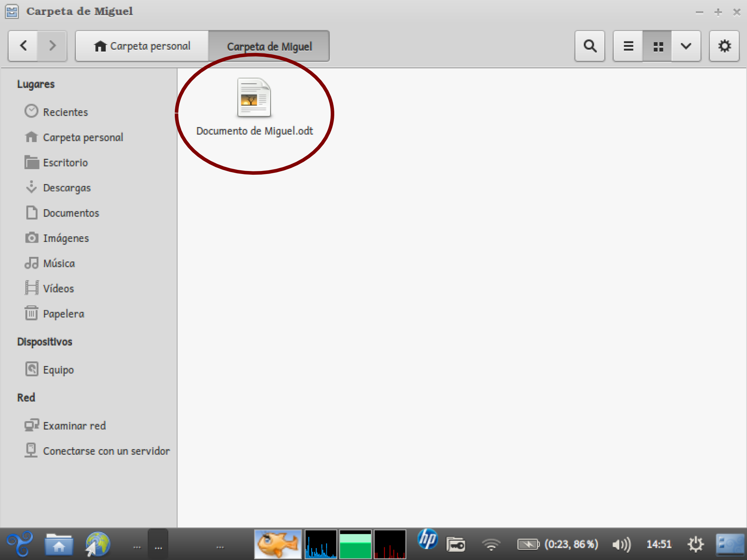This screenshot has width=747, height=560.
Task: Click the Documentos page icon
Action: 32,212
